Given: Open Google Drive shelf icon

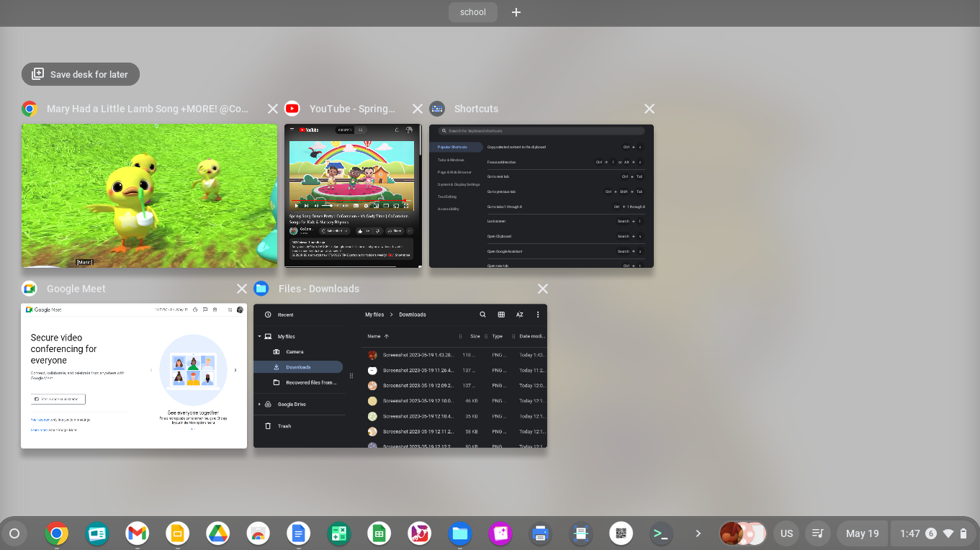Looking at the screenshot, I should (x=217, y=533).
